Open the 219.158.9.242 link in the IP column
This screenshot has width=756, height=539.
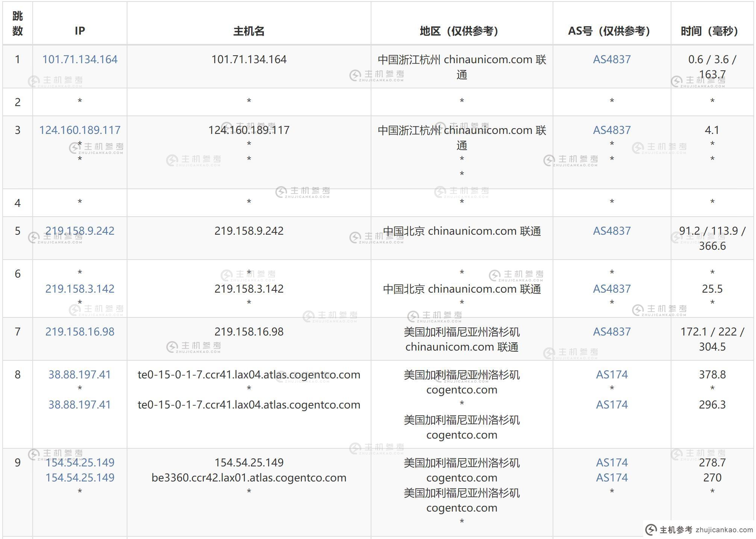coord(80,231)
